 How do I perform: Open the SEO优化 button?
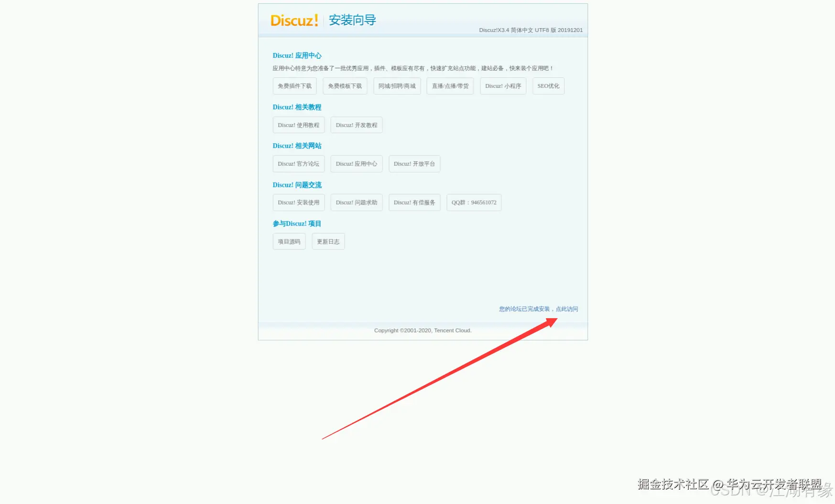click(548, 86)
